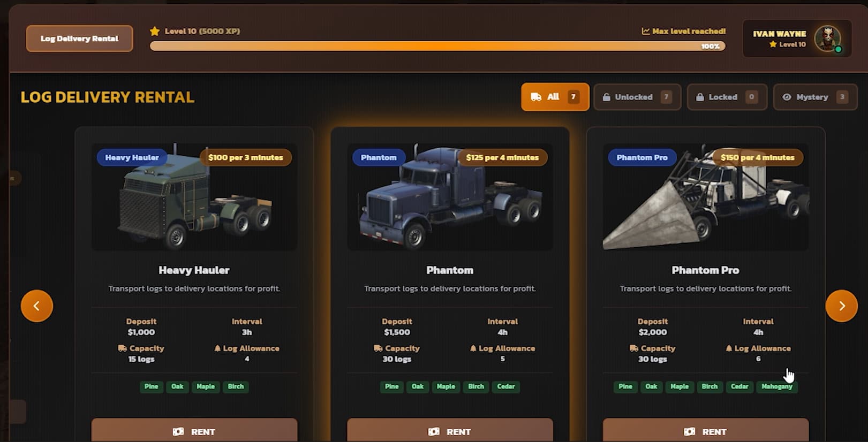Select the Phantom truck thumbnail image
Viewport: 868px width, 442px height.
(450, 197)
